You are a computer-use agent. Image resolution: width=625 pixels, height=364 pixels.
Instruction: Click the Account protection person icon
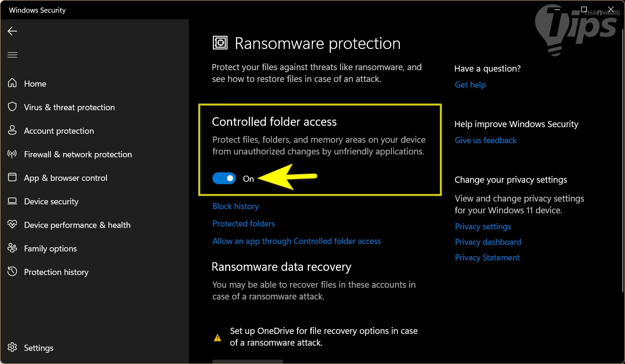pos(12,130)
